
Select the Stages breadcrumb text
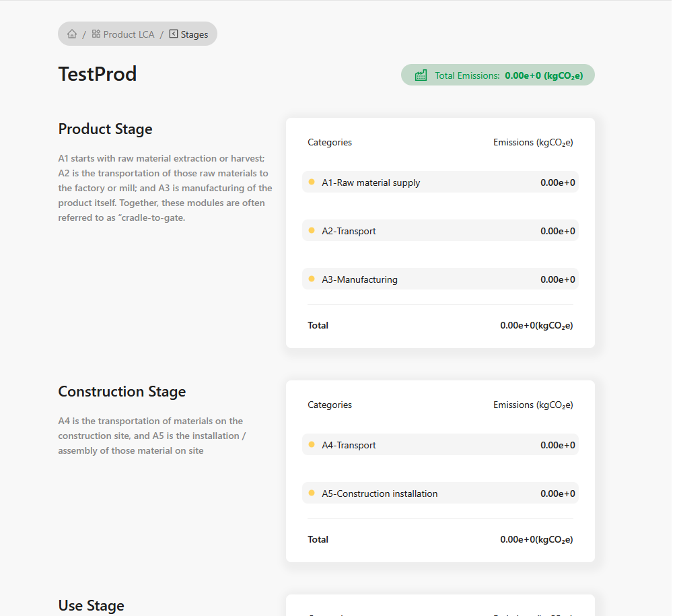tap(194, 34)
